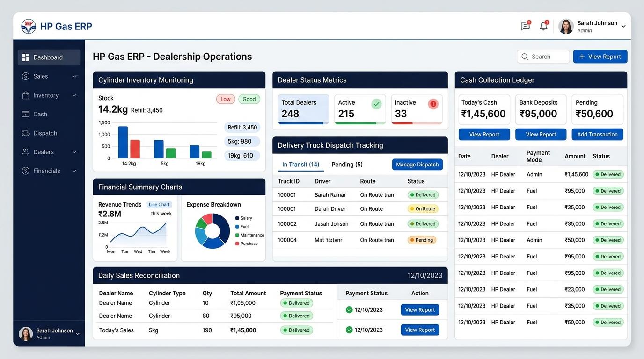
Task: Click the top View Report button
Action: point(600,57)
